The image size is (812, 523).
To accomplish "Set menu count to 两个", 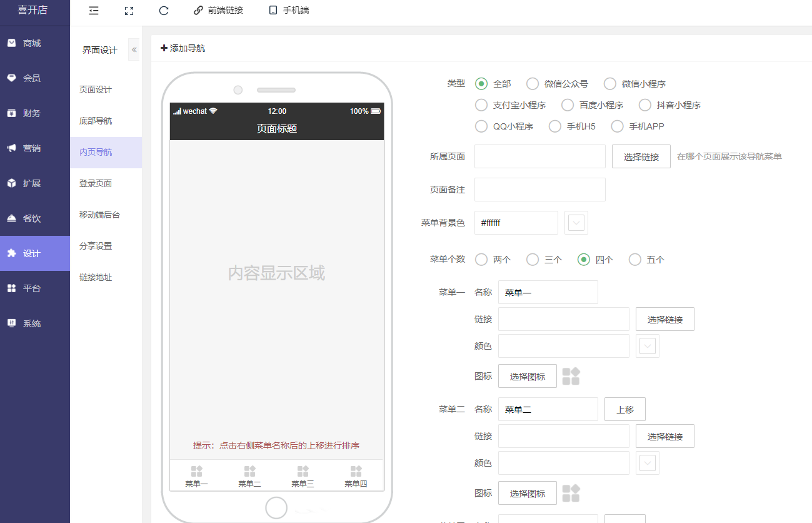I will pyautogui.click(x=481, y=260).
